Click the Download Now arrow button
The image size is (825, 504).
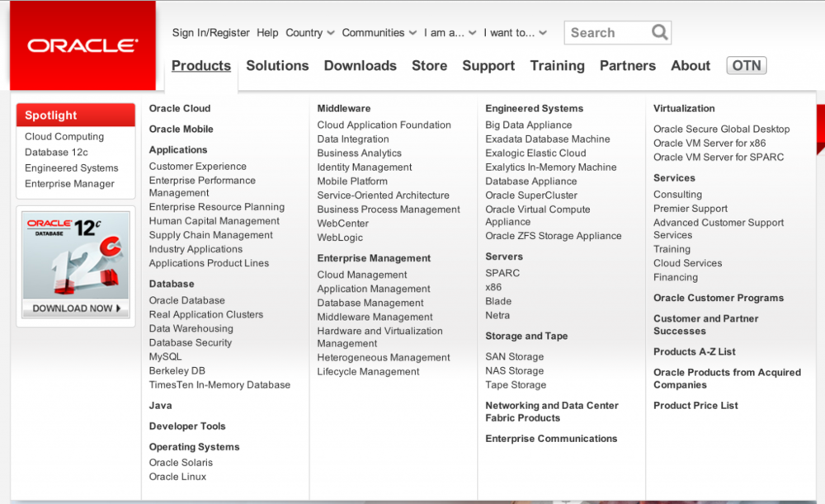tap(76, 309)
